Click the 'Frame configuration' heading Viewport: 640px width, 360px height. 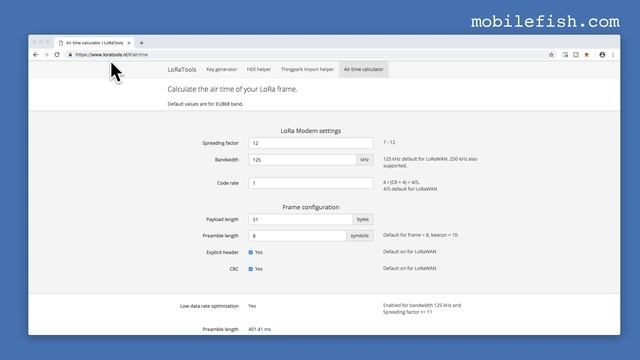(311, 207)
